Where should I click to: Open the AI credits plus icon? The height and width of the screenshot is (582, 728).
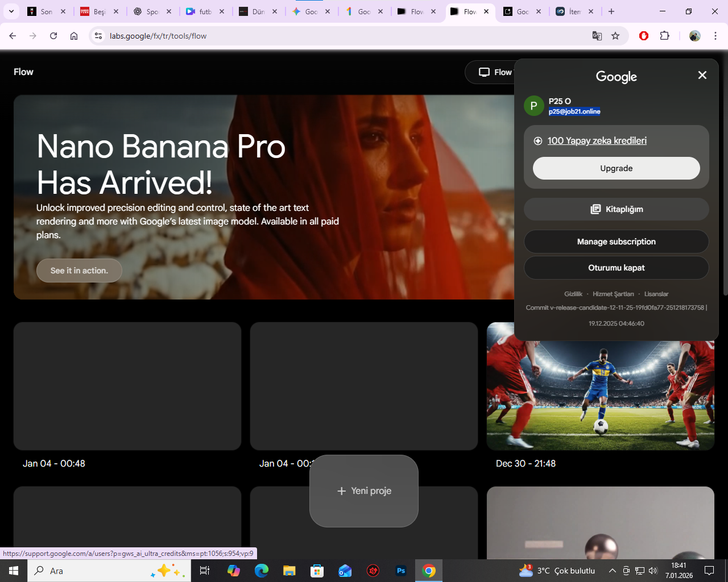(x=538, y=141)
